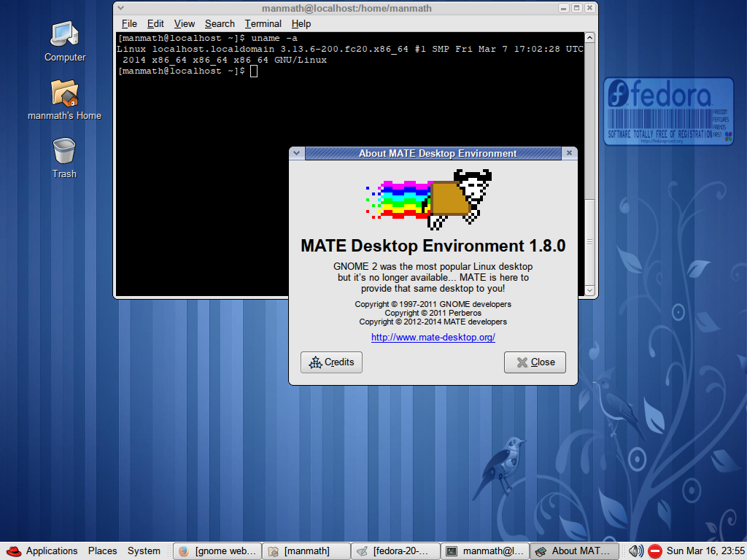Open the Applications menu
747x560 pixels.
click(52, 551)
